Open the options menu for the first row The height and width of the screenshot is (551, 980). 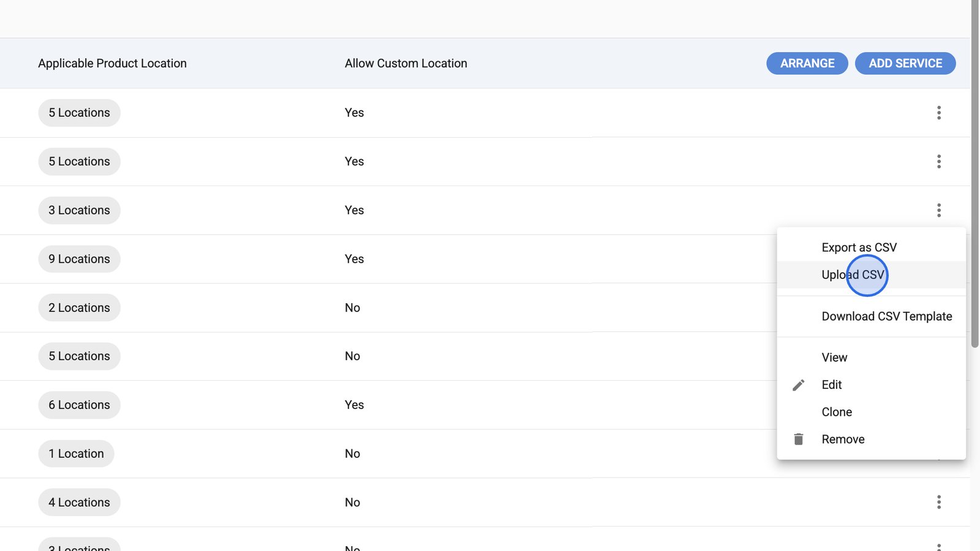click(x=938, y=113)
